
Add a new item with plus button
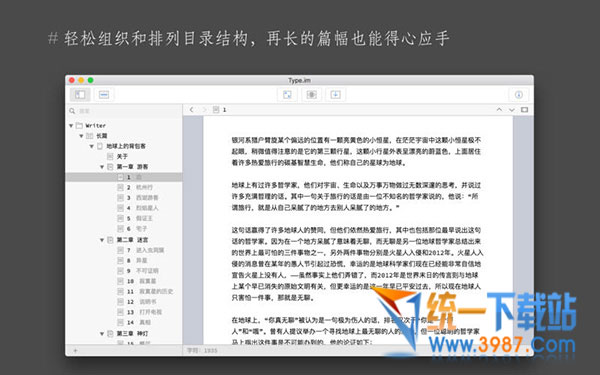pyautogui.click(x=75, y=350)
